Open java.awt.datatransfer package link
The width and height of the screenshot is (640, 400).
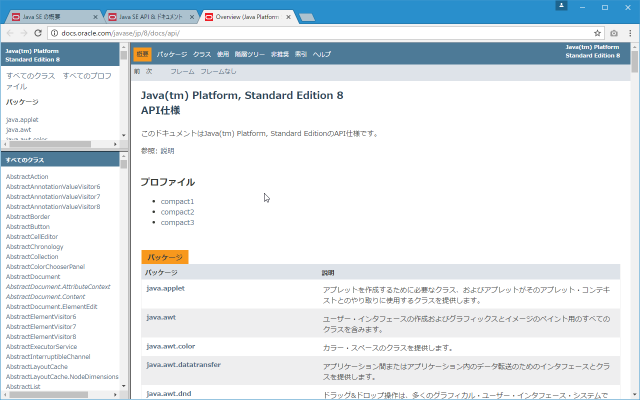184,364
